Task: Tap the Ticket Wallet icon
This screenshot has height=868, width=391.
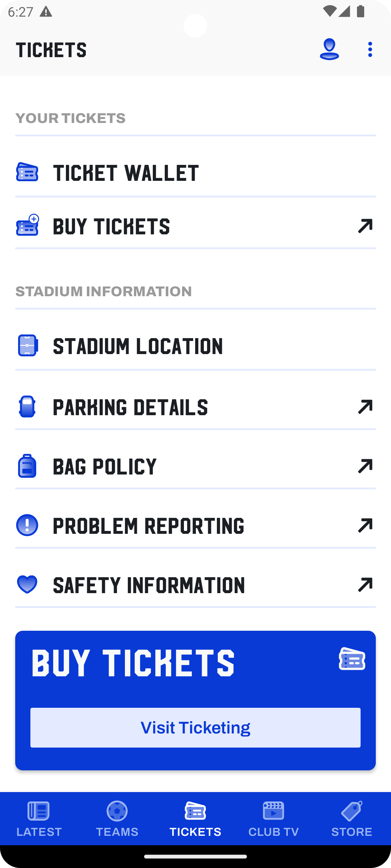Action: [x=27, y=172]
